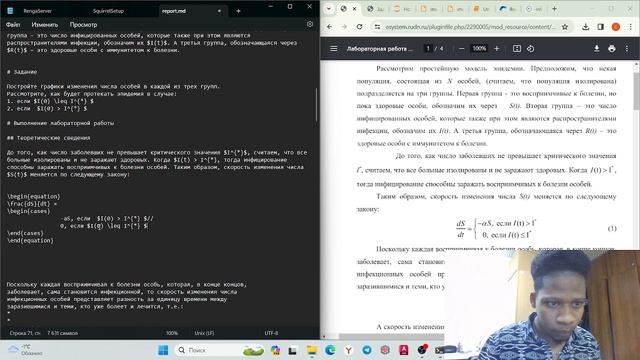Rotate the PDF counterclockwise

(x=530, y=49)
